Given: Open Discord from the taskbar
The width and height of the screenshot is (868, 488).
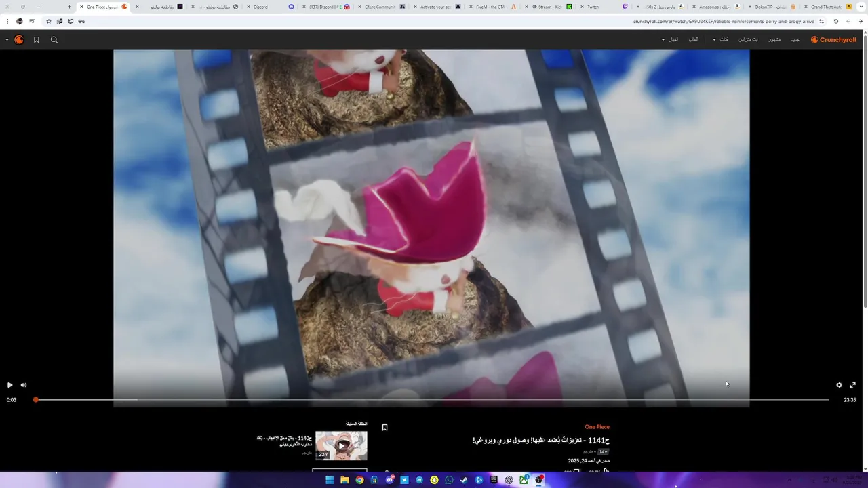Looking at the screenshot, I should pos(389,480).
